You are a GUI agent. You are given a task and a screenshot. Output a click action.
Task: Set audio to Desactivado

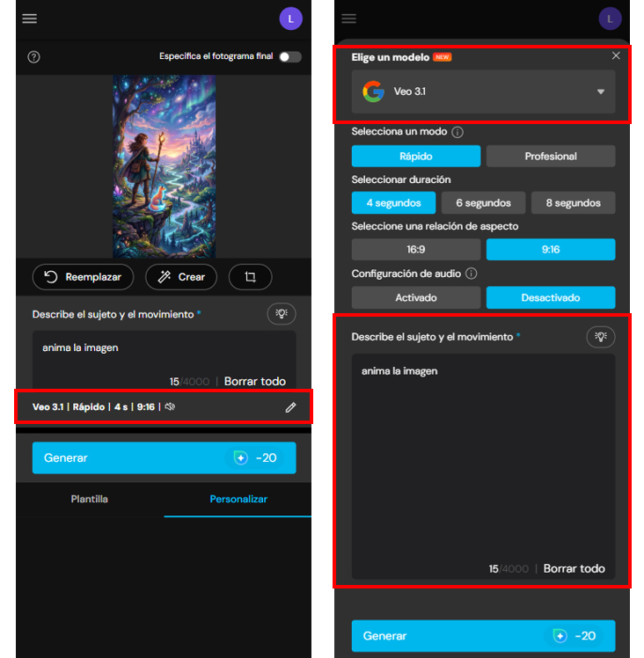pyautogui.click(x=551, y=297)
